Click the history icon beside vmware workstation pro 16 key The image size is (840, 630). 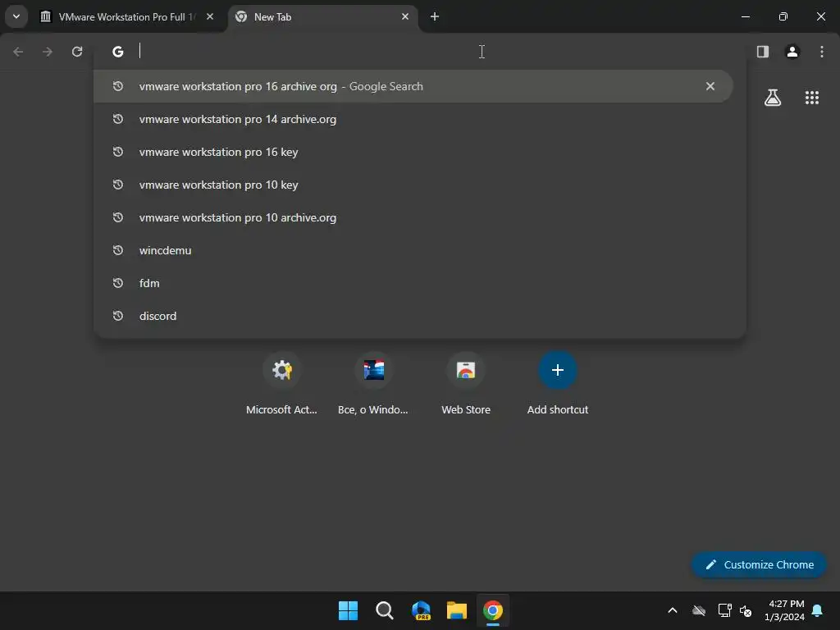pos(118,152)
